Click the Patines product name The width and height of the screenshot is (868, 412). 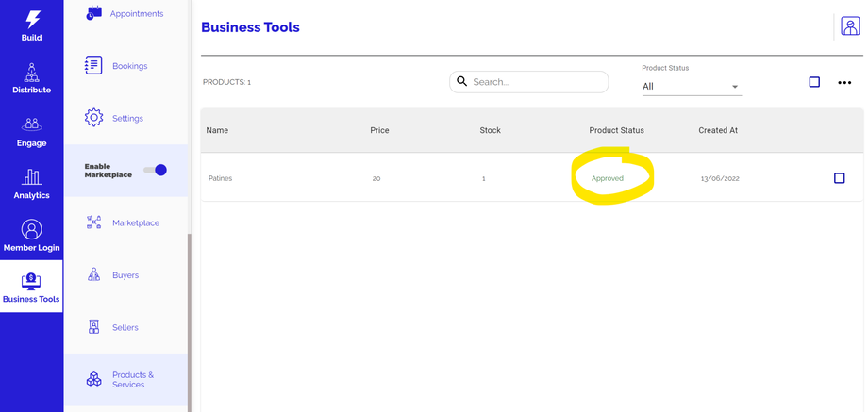point(220,178)
